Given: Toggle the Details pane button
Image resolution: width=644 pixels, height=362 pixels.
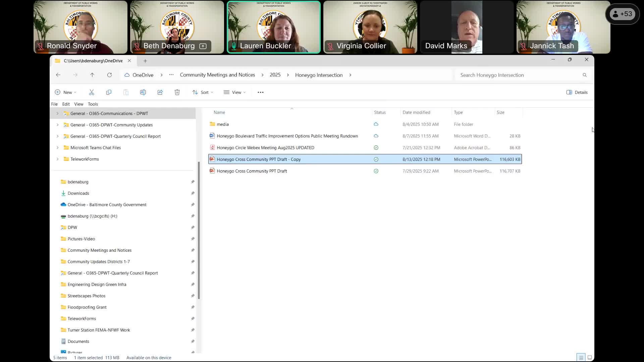Looking at the screenshot, I should pos(577,92).
